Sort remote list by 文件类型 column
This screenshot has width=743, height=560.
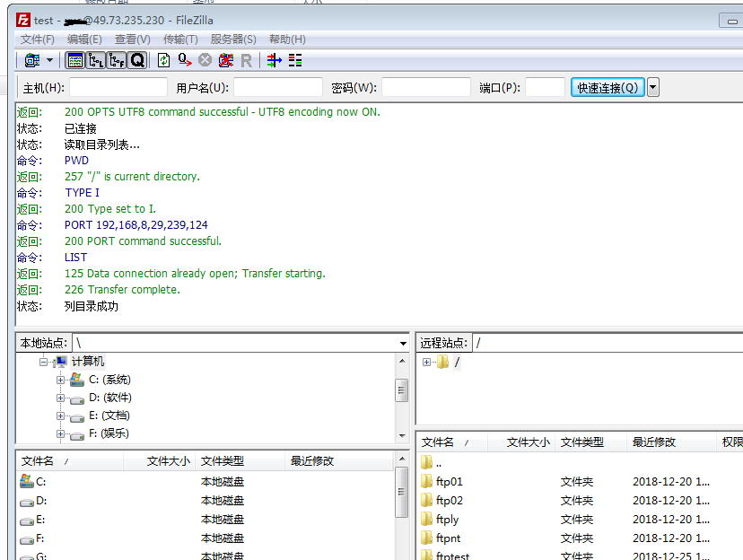(x=590, y=442)
